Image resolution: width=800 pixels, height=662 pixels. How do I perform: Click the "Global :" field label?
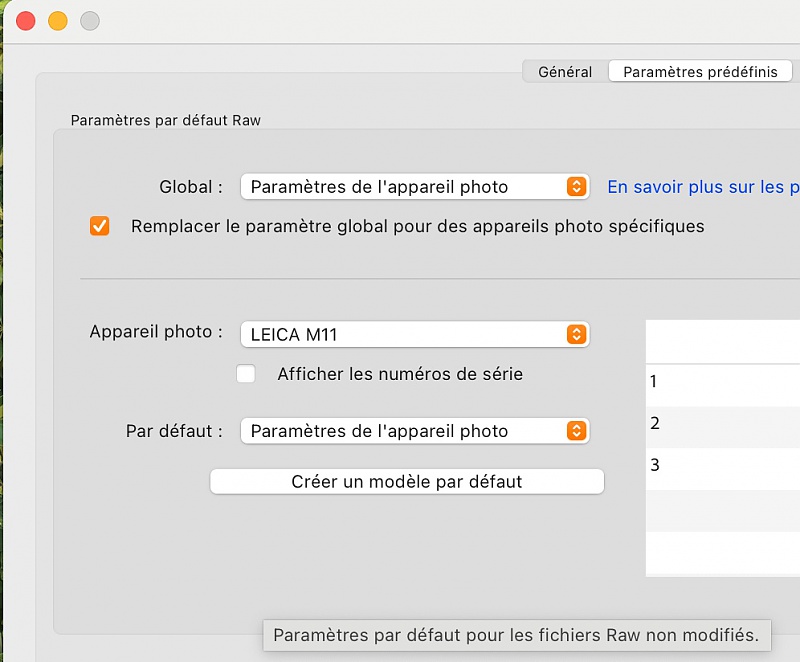[x=191, y=187]
